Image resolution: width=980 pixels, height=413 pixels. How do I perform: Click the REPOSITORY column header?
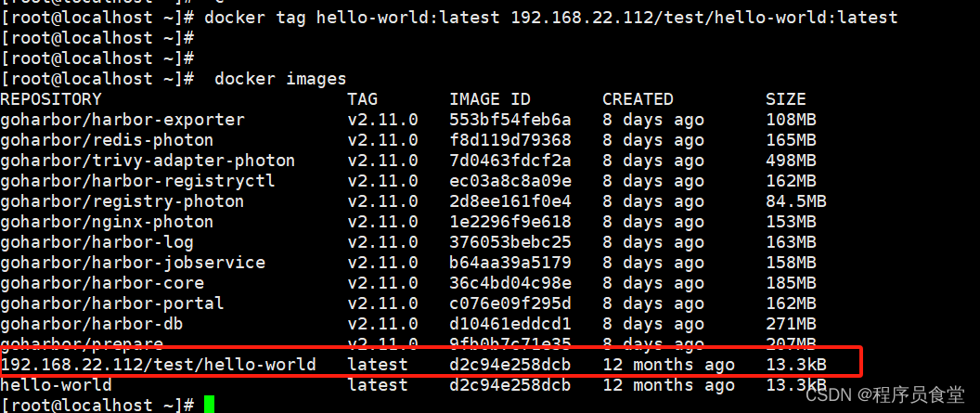[x=51, y=99]
